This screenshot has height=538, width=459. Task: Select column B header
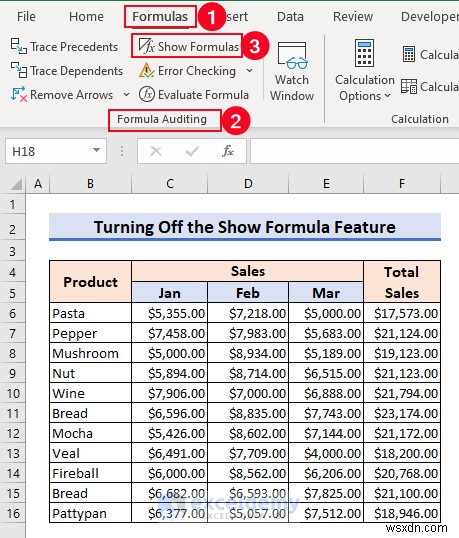(90, 184)
